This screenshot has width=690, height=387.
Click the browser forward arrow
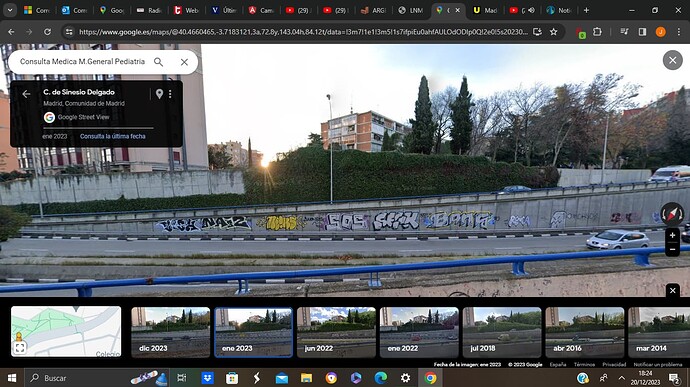pyautogui.click(x=29, y=32)
